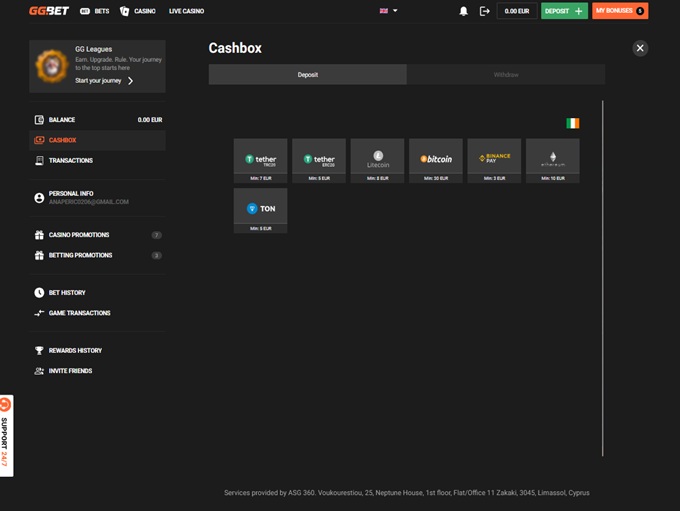Choose Tether ERC20 payment option
680x511 pixels.
click(x=318, y=159)
